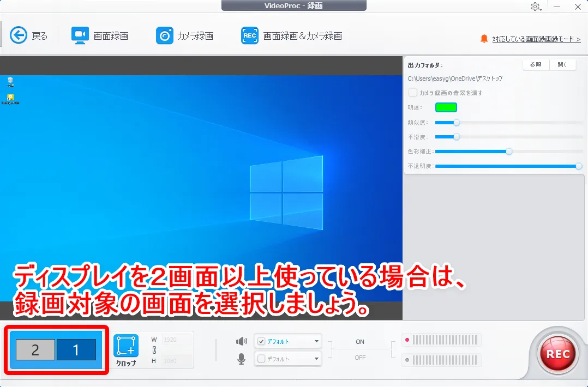Click the back arrow icon
Screen dimensions: 588x387
click(19, 35)
